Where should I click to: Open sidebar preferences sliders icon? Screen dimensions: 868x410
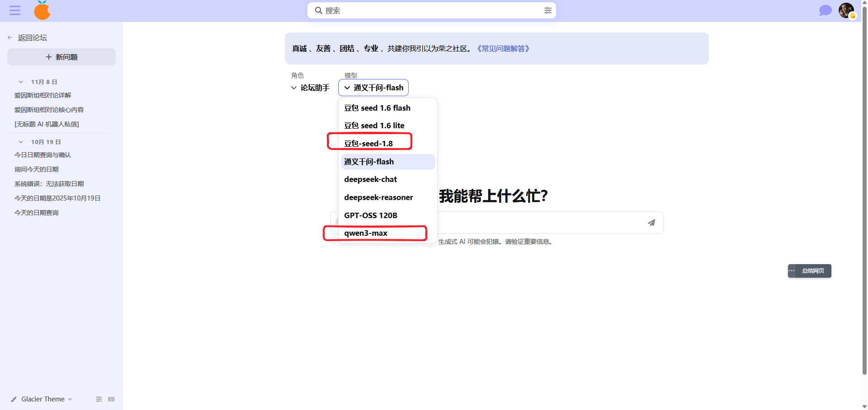[x=99, y=399]
